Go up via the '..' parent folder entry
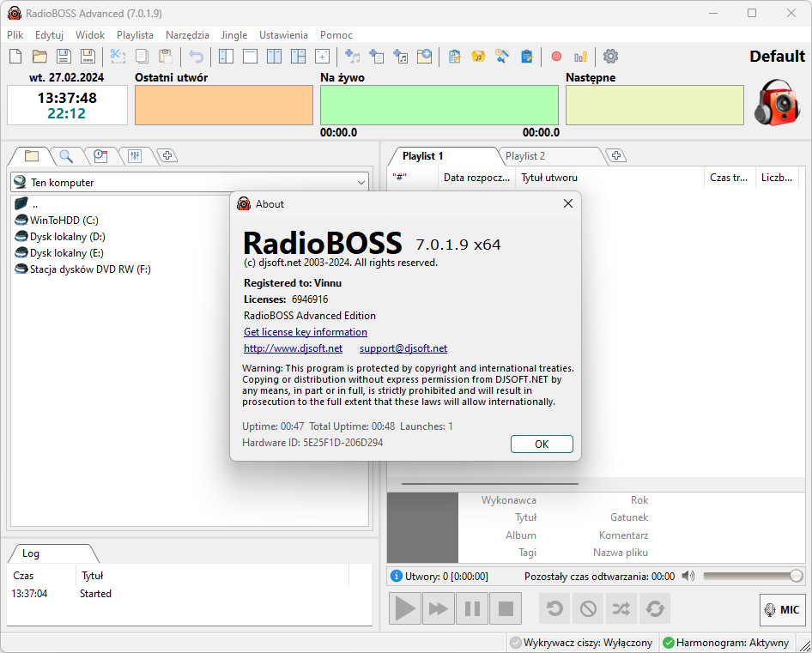Viewport: 812px width, 653px height. click(x=26, y=203)
